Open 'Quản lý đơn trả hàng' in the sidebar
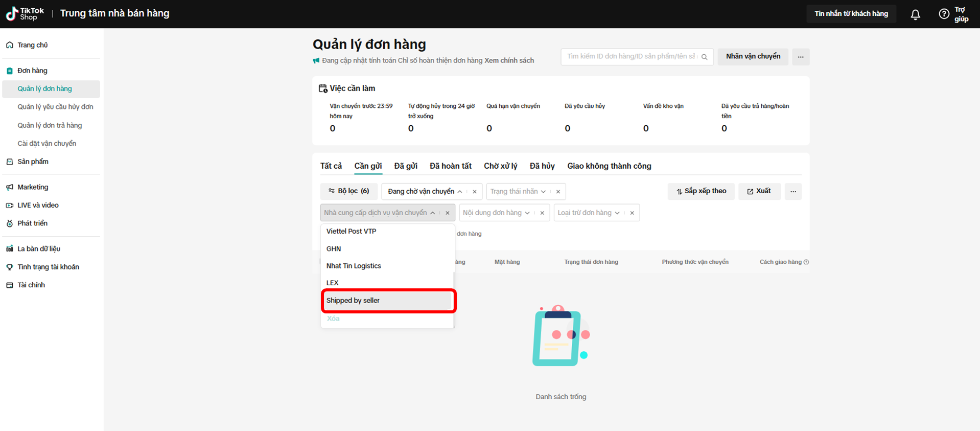This screenshot has height=431, width=980. point(50,125)
